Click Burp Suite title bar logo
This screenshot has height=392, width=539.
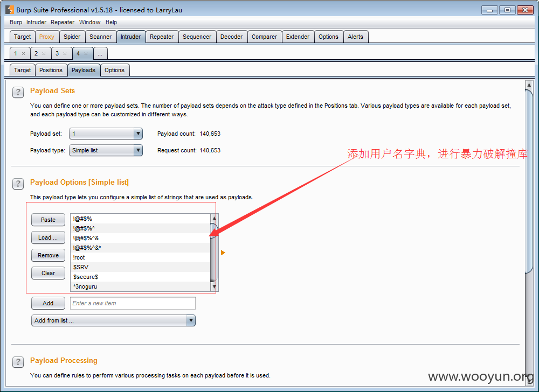pos(10,10)
